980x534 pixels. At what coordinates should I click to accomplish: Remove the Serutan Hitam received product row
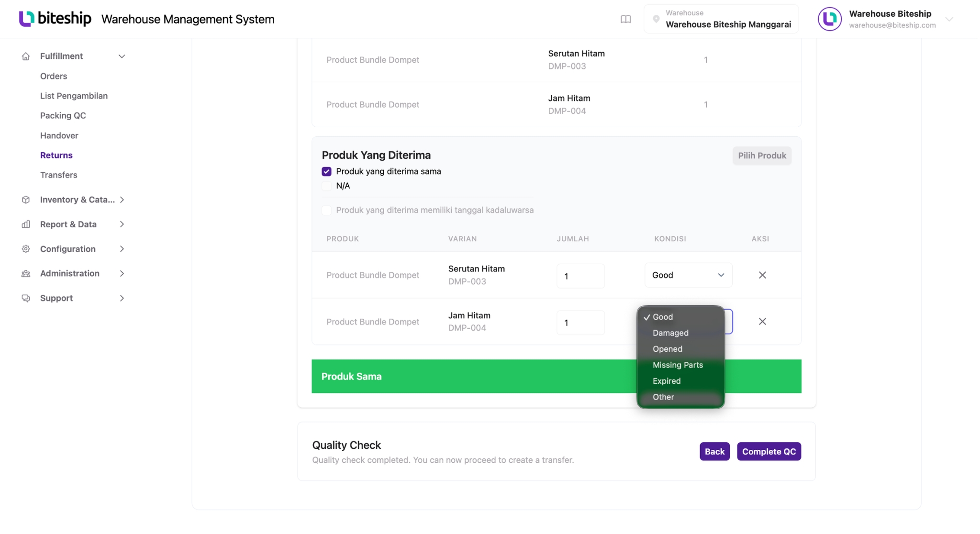point(762,275)
